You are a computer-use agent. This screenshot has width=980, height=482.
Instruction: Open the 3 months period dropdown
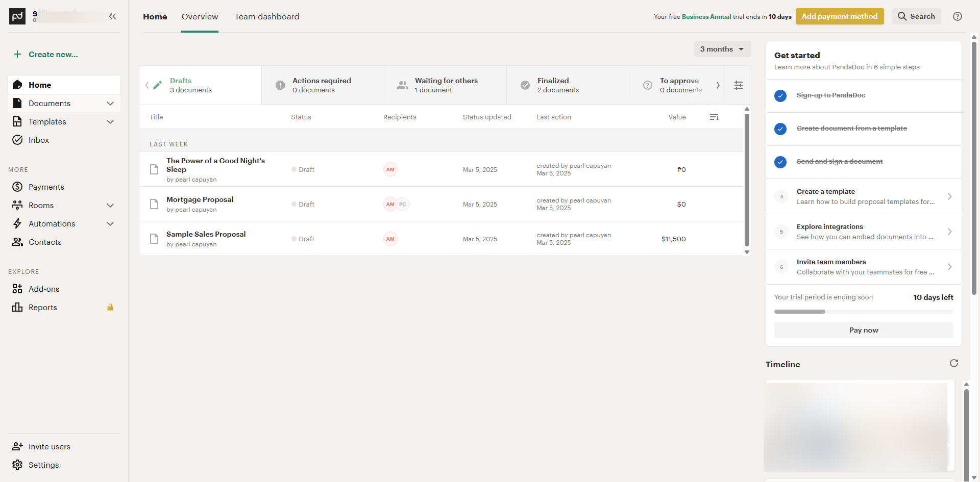pos(722,49)
